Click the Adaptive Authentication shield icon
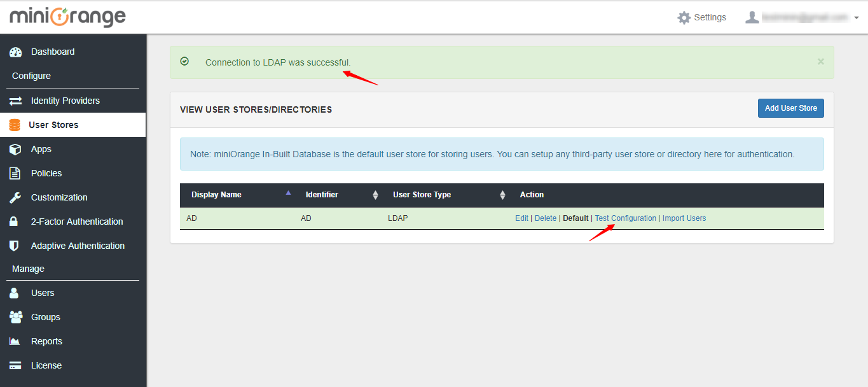Screen dimensions: 868x387 coord(14,246)
